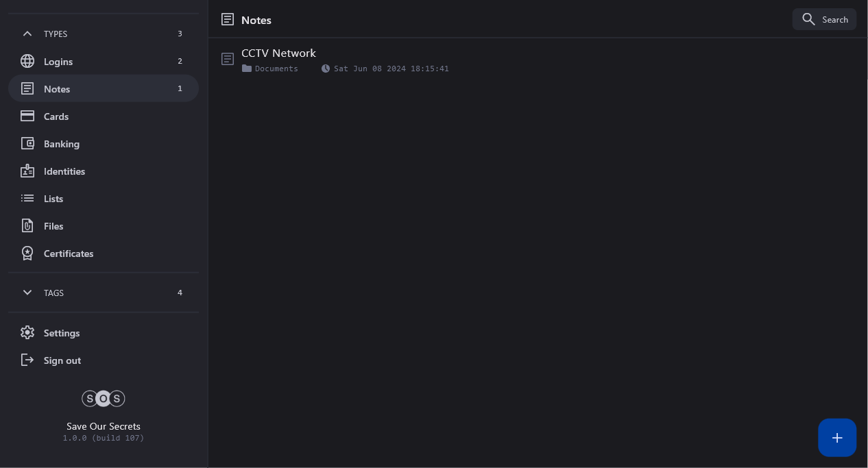Click the Sign out arrow icon

click(27, 360)
